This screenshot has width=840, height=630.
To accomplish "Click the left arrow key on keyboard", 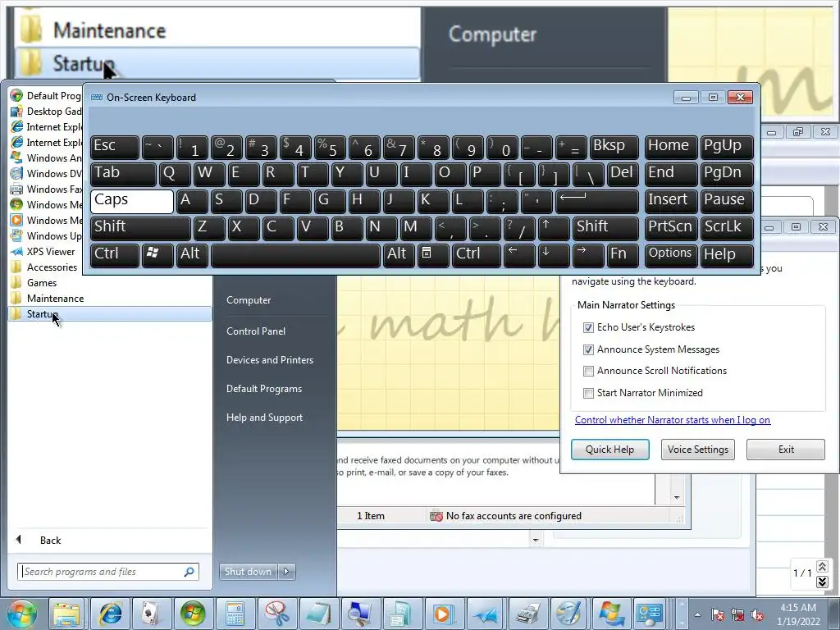I will 518,255.
